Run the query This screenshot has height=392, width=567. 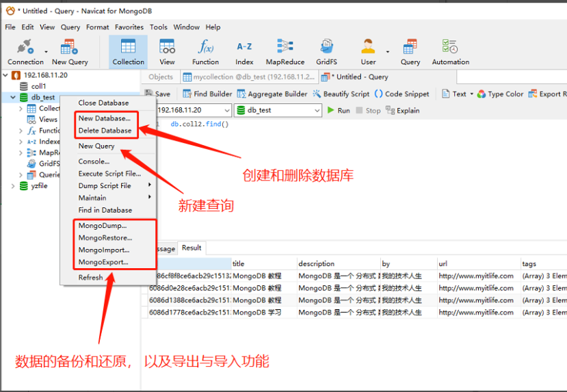(x=339, y=111)
